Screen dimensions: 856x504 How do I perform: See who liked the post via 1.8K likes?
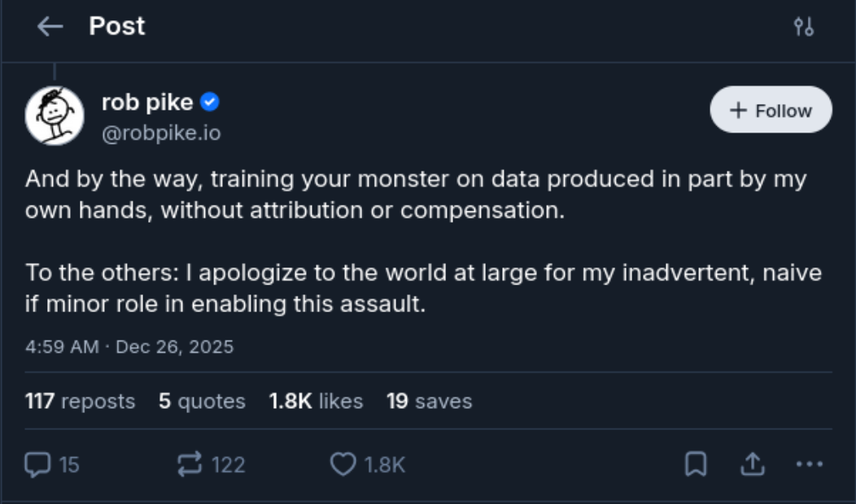[x=316, y=401]
